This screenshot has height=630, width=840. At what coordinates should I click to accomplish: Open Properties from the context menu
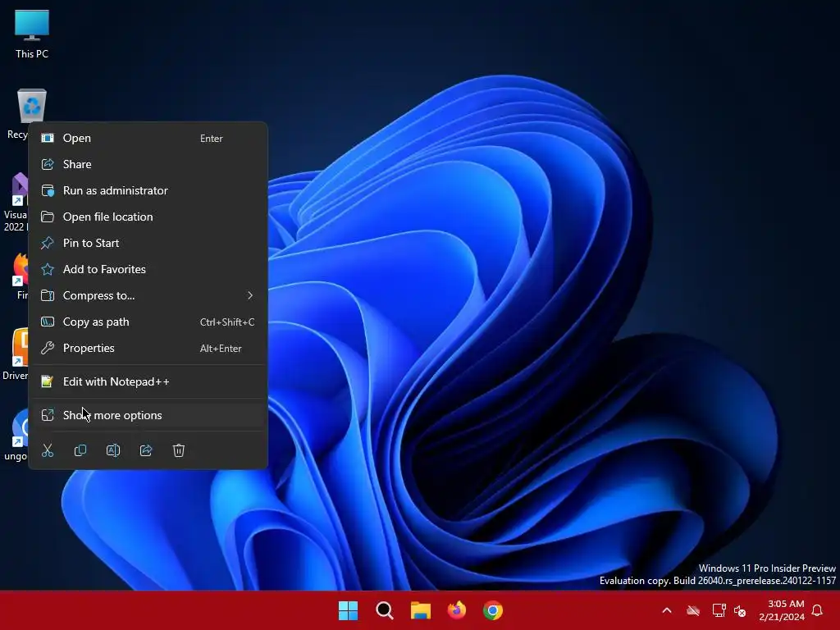[x=148, y=348]
